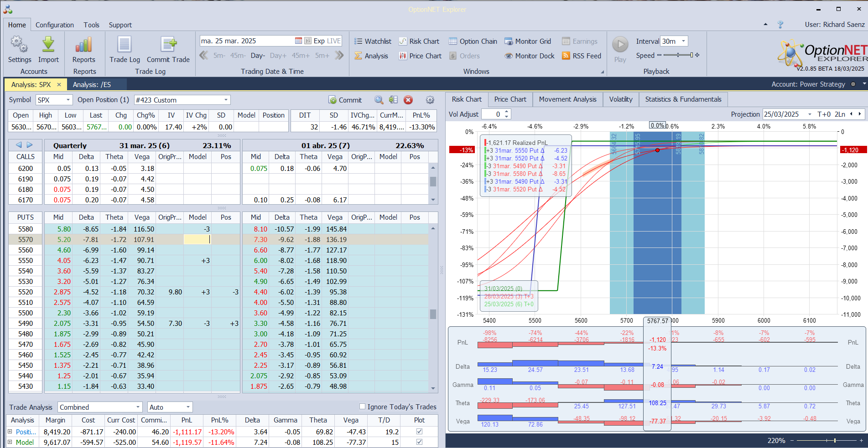The height and width of the screenshot is (448, 868).
Task: Click the help question mark icon
Action: 780,25
